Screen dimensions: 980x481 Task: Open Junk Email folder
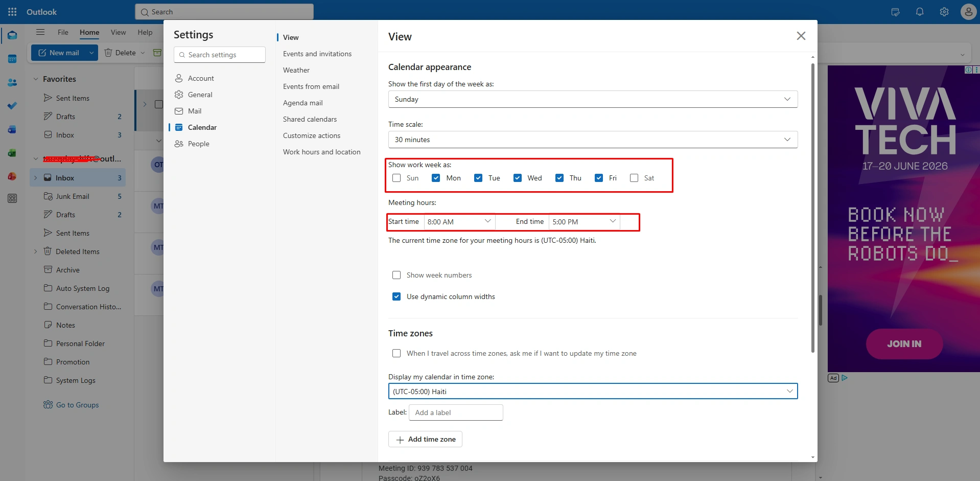point(73,196)
